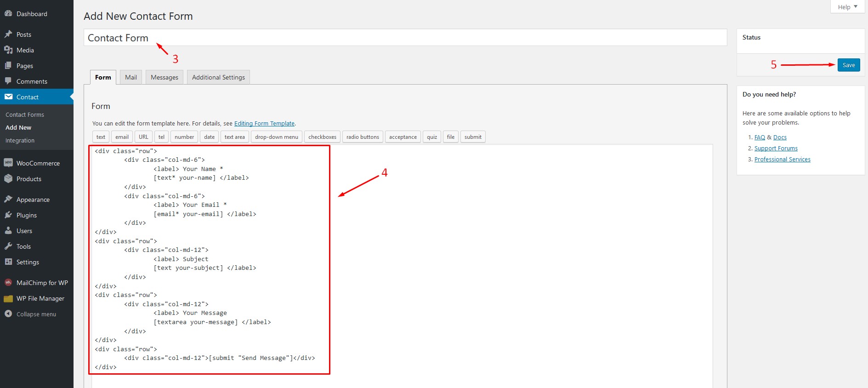Collapse the admin sidebar menu
This screenshot has width=868, height=388.
31,314
